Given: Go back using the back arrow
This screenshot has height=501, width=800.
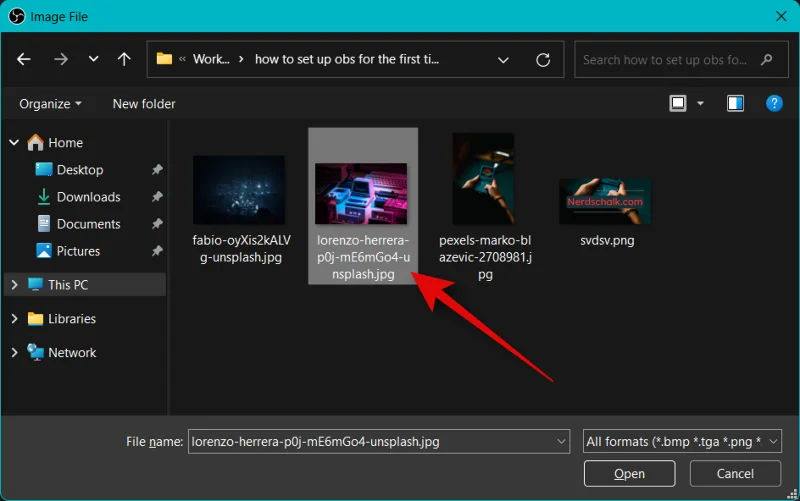Looking at the screenshot, I should [23, 59].
